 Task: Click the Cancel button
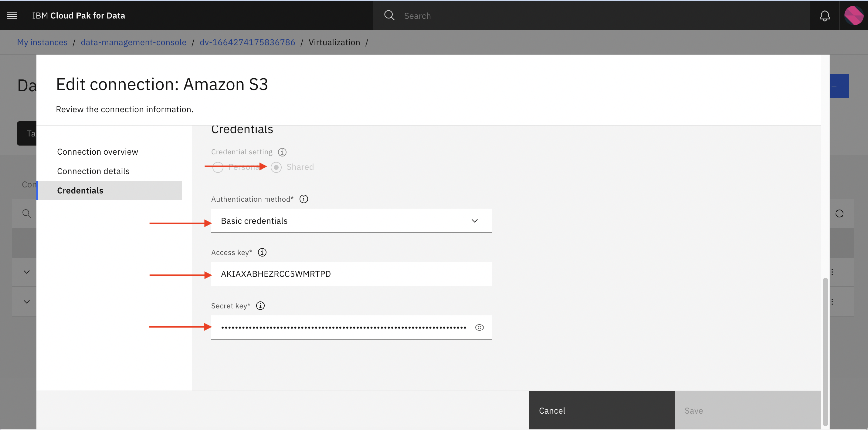602,411
